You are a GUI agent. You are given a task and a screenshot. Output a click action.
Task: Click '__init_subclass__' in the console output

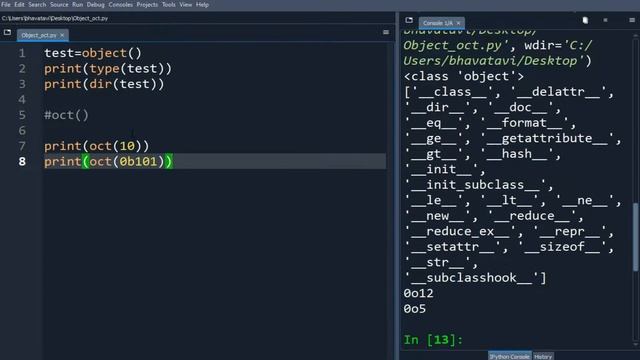click(476, 185)
